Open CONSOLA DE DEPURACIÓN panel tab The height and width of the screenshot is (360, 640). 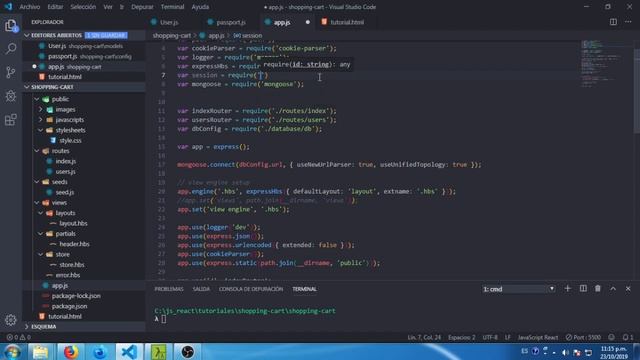click(x=251, y=289)
